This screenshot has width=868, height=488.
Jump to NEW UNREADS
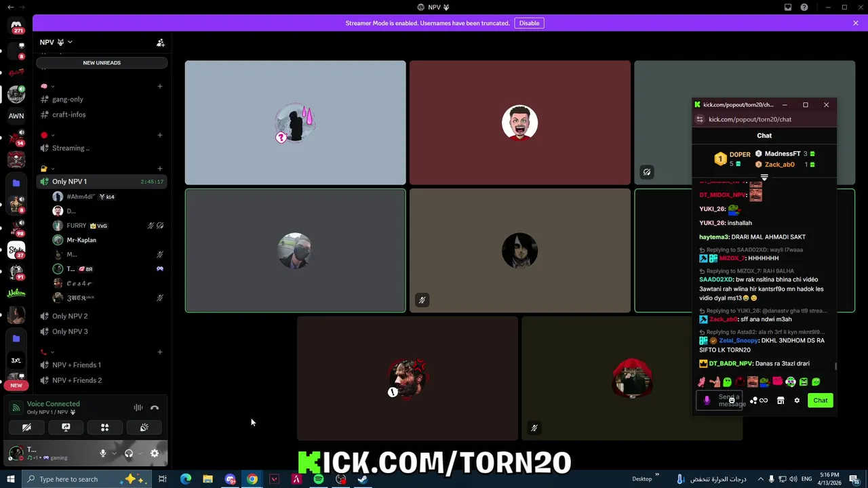click(102, 62)
